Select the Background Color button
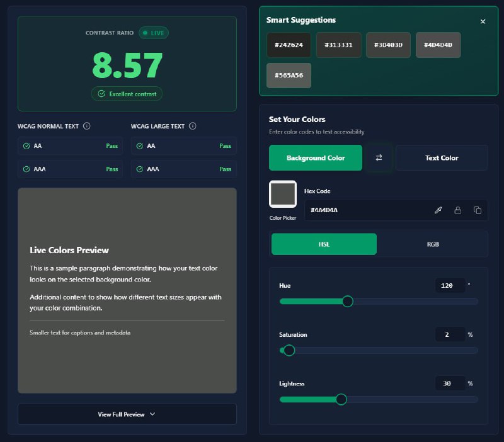 [x=316, y=158]
